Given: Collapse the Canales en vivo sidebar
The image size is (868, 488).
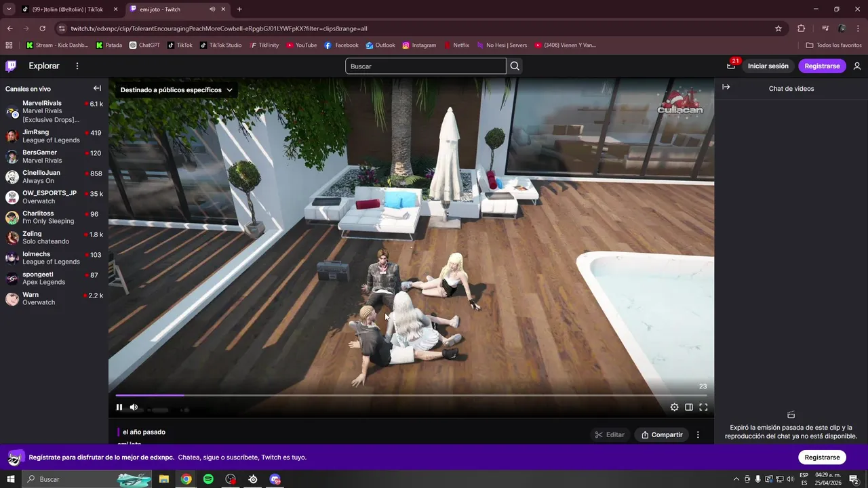Looking at the screenshot, I should coord(97,88).
